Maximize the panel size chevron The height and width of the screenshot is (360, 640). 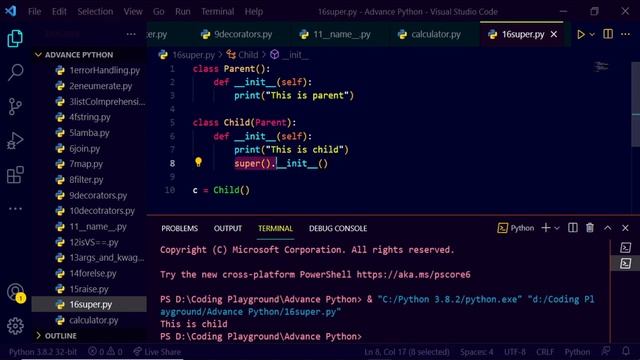coord(607,228)
